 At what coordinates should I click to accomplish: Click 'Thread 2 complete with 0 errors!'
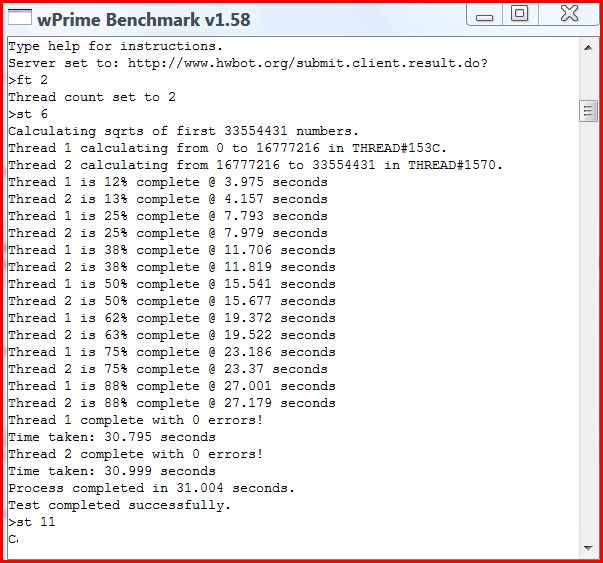pos(136,454)
